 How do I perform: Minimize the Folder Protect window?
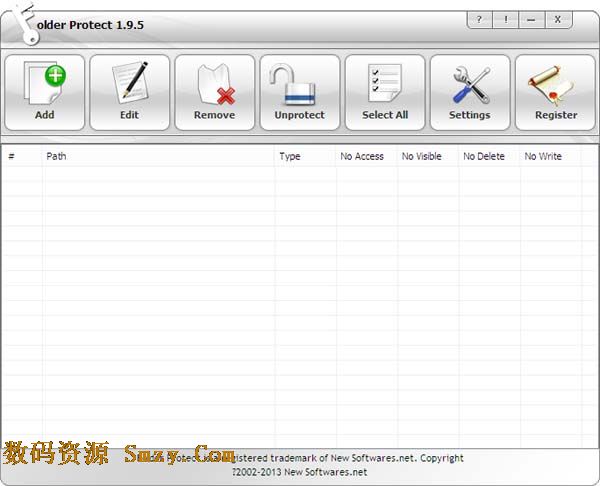532,20
